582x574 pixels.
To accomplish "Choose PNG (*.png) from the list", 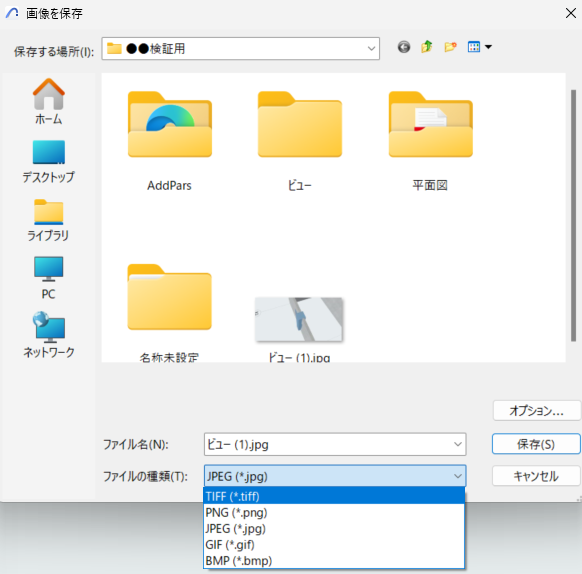I will (x=334, y=512).
